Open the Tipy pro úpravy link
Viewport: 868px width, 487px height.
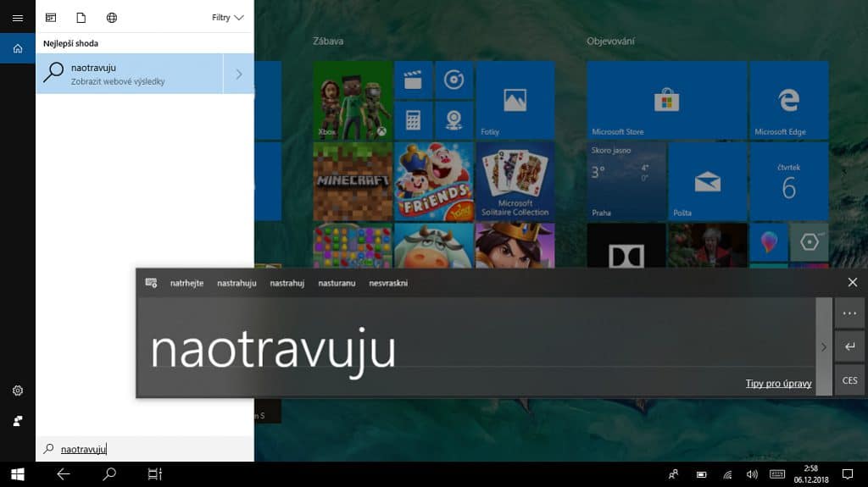click(778, 383)
